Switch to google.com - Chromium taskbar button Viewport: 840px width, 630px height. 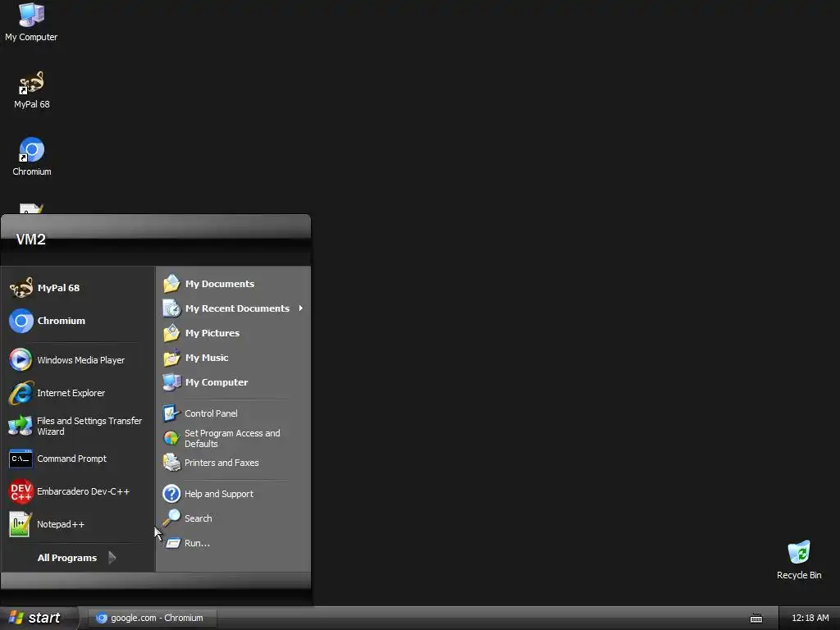click(153, 618)
